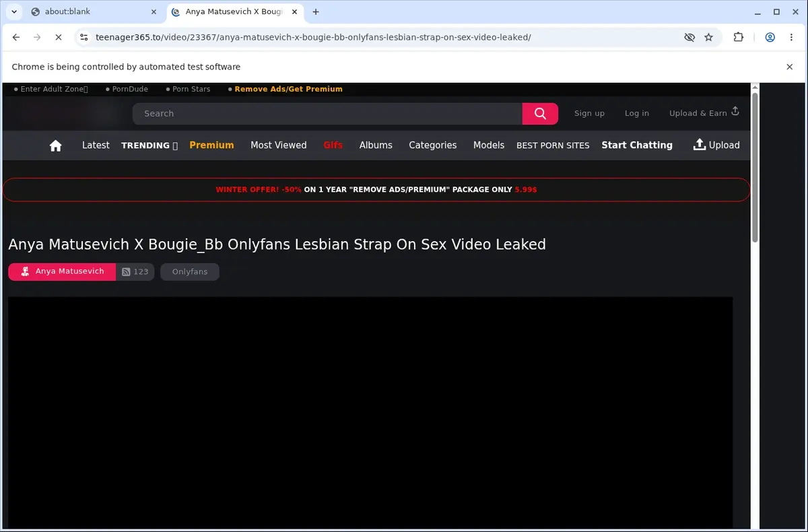Viewport: 808px width, 532px height.
Task: Open Most Viewed menu item
Action: point(279,145)
